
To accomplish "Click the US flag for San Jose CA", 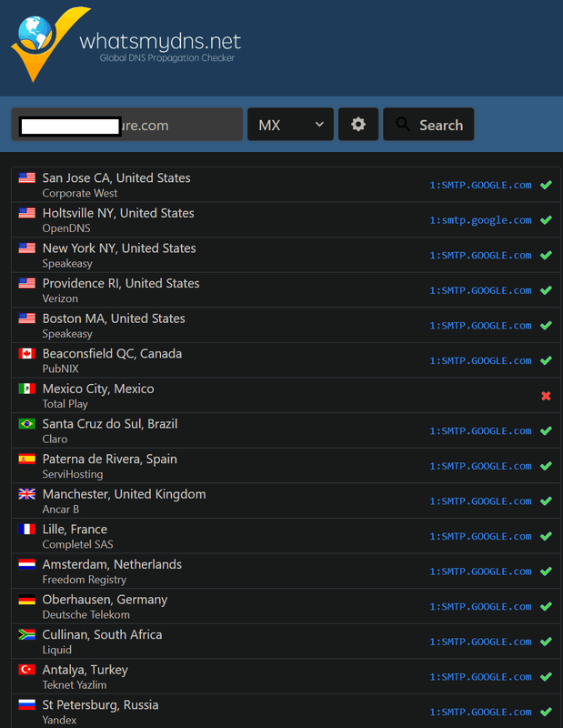I will pos(27,177).
